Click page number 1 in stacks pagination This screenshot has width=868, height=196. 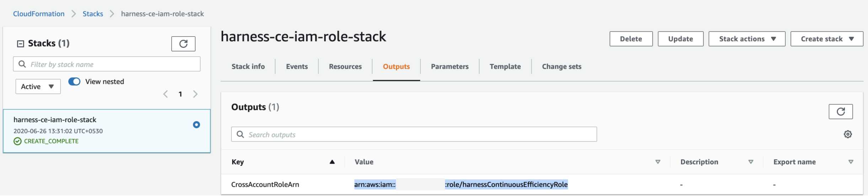point(181,94)
